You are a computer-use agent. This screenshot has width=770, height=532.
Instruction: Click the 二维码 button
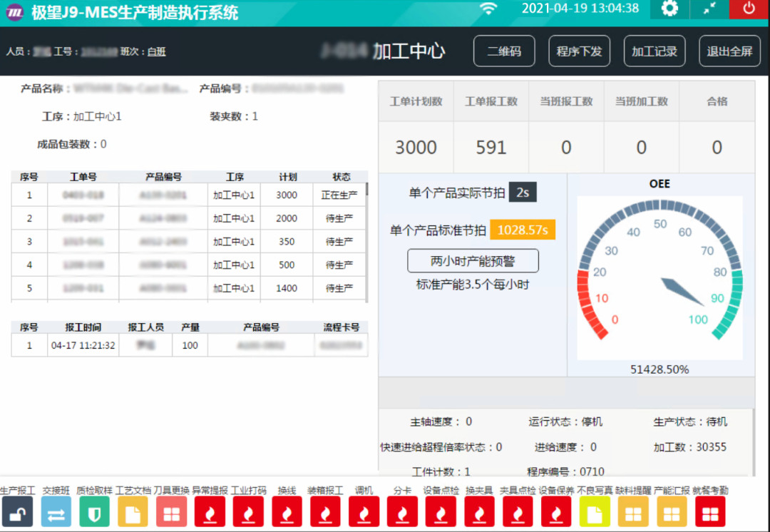[504, 51]
